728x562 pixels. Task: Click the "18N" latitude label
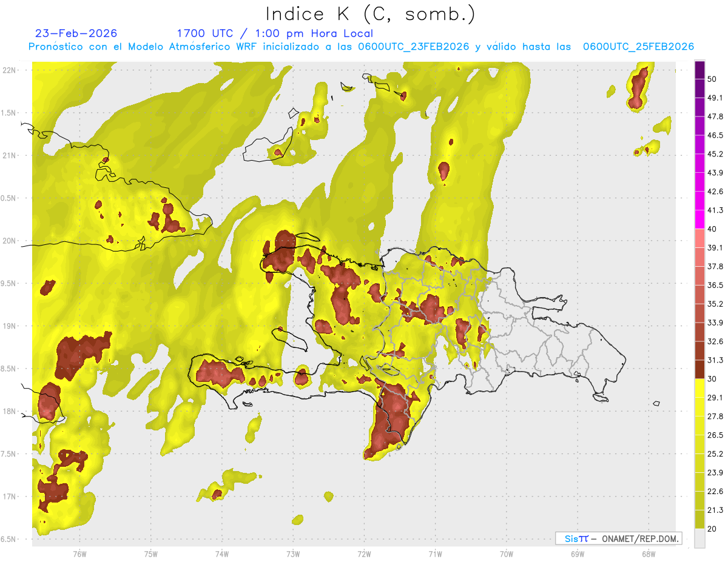[9, 411]
